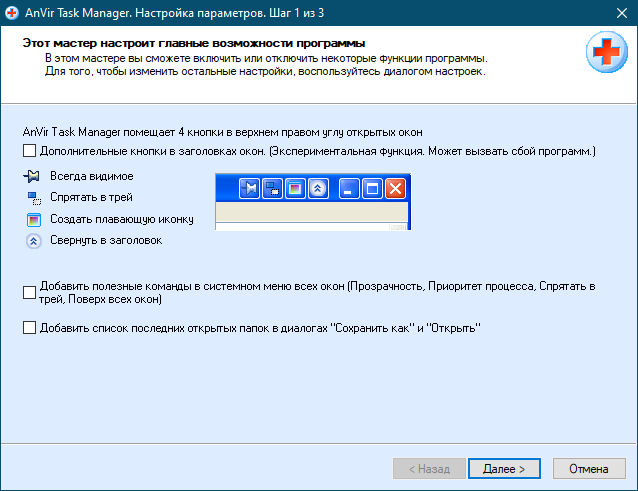Click red close button in preview image
Screen dimensions: 638x491
tap(395, 189)
